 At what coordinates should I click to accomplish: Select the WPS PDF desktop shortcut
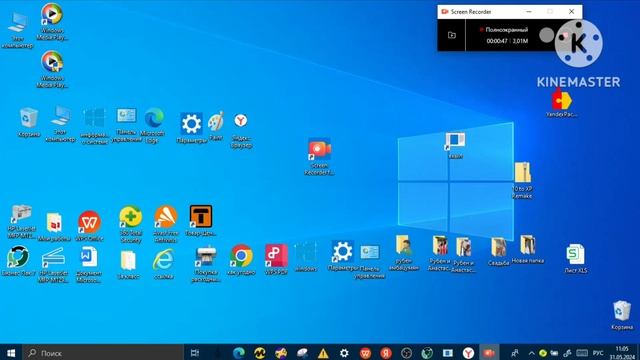coord(276,259)
